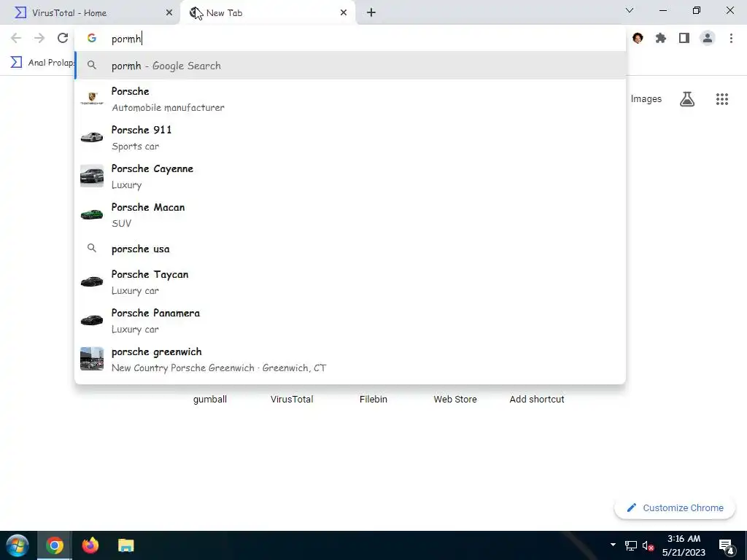The image size is (747, 560).
Task: Toggle the side panel icon
Action: pyautogui.click(x=684, y=38)
